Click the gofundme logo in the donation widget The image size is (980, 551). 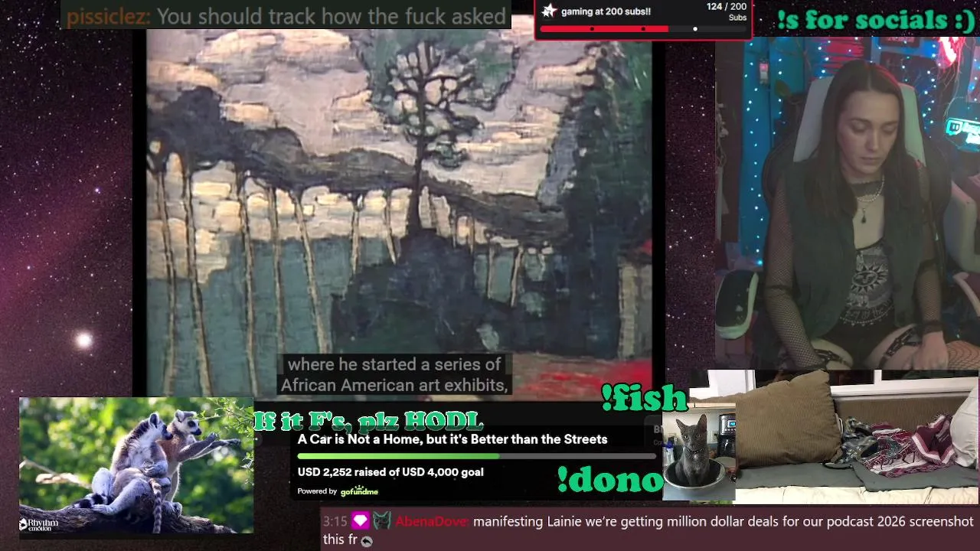click(x=359, y=491)
